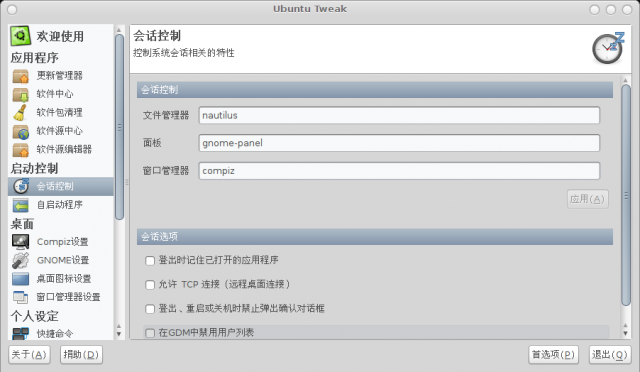Viewport: 640px width, 372px height.
Task: Click the 软件包清理 broom icon
Action: point(20,112)
